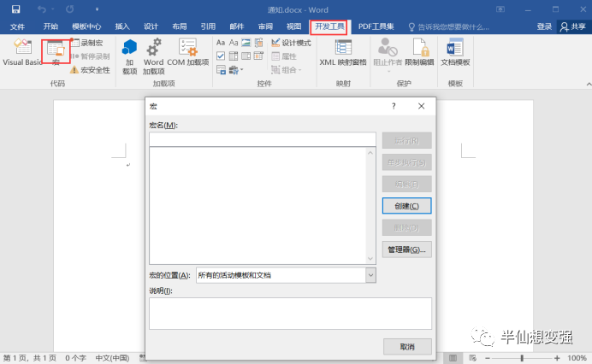Open the 加载项 add-ins store icon
This screenshot has height=364, width=592.
tap(129, 56)
